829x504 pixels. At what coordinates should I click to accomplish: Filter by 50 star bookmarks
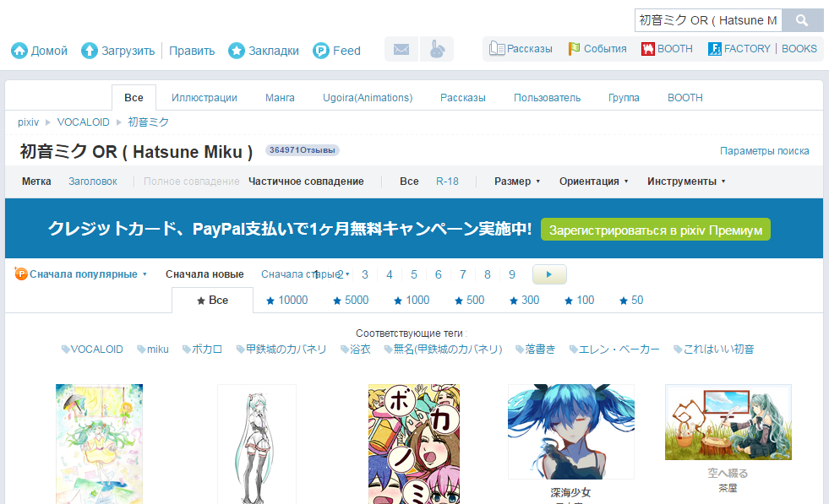pyautogui.click(x=631, y=300)
